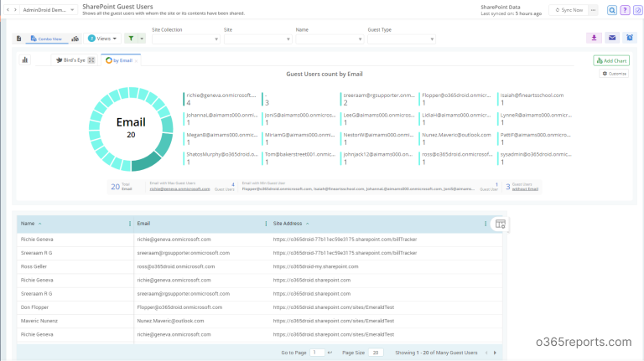Click the Page Size field

376,353
